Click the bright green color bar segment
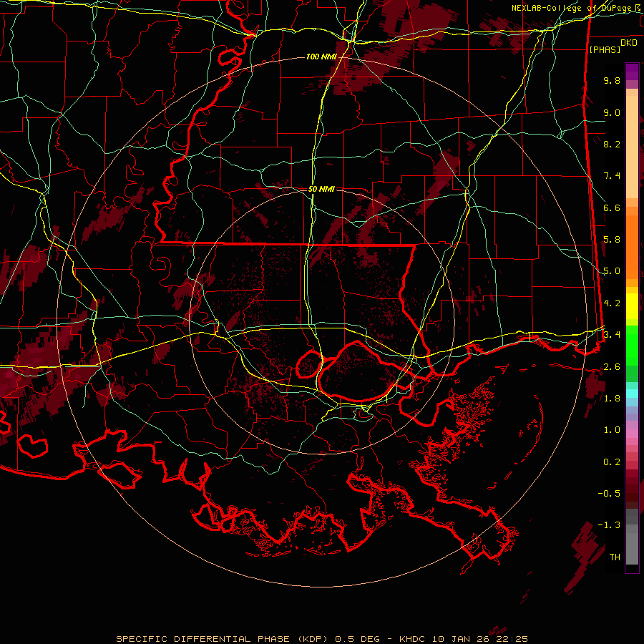 point(632,345)
